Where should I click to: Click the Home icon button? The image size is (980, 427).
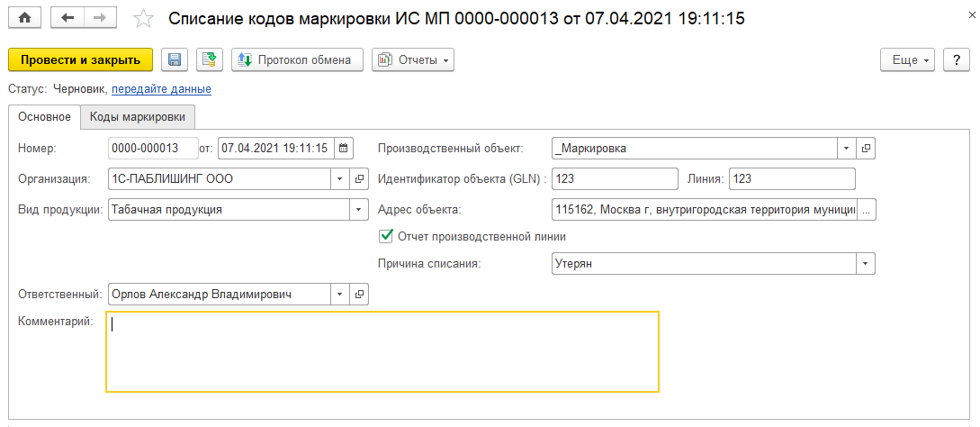[24, 17]
